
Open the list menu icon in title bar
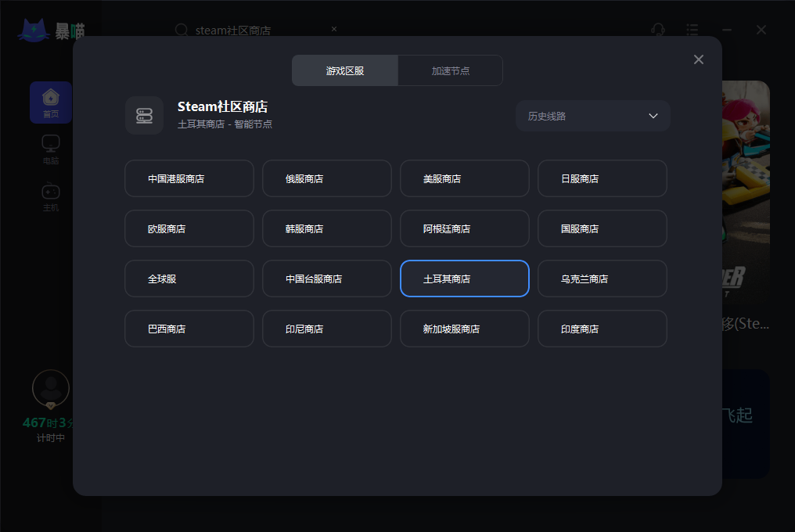pos(692,30)
